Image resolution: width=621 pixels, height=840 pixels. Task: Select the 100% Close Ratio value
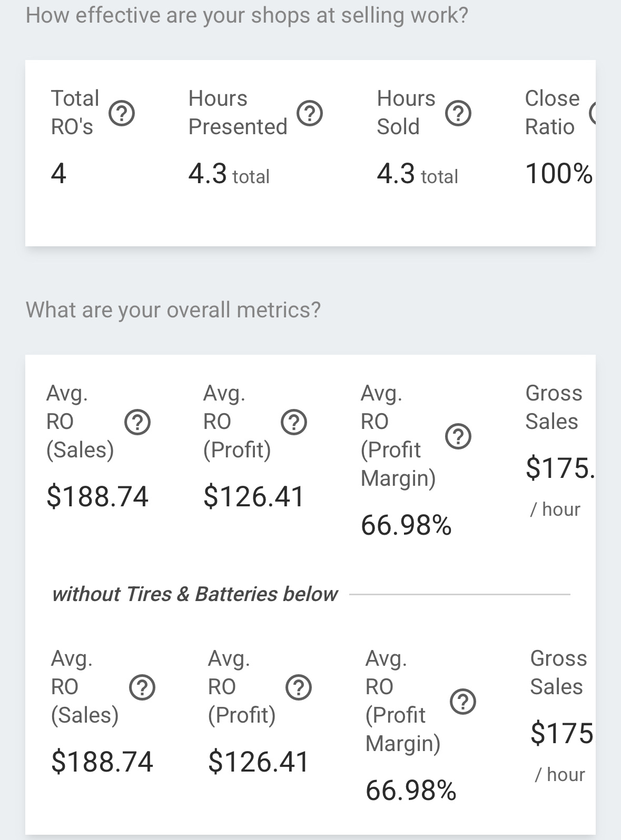559,174
